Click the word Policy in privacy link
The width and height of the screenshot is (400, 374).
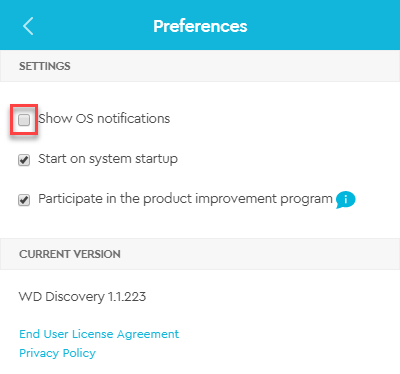(79, 353)
